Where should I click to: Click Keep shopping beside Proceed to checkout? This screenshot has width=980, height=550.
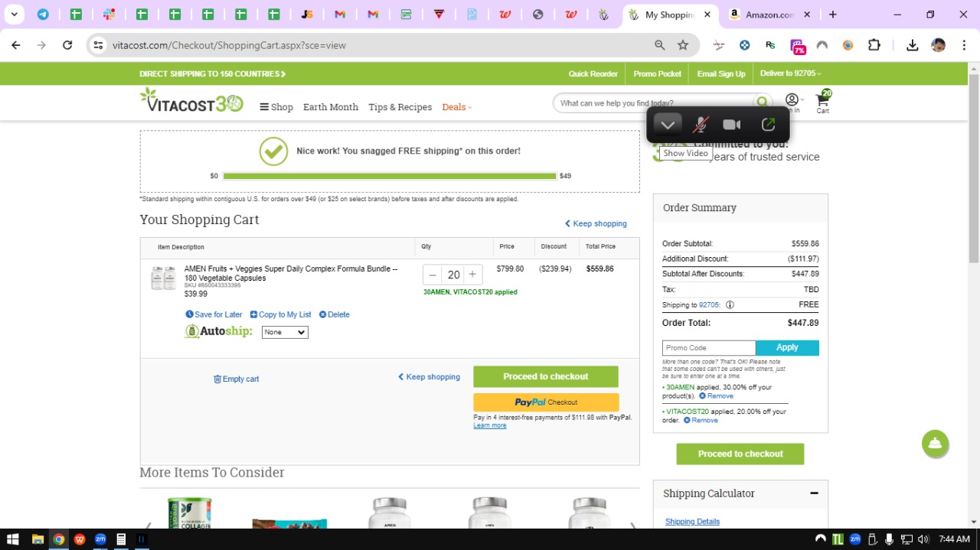click(429, 376)
